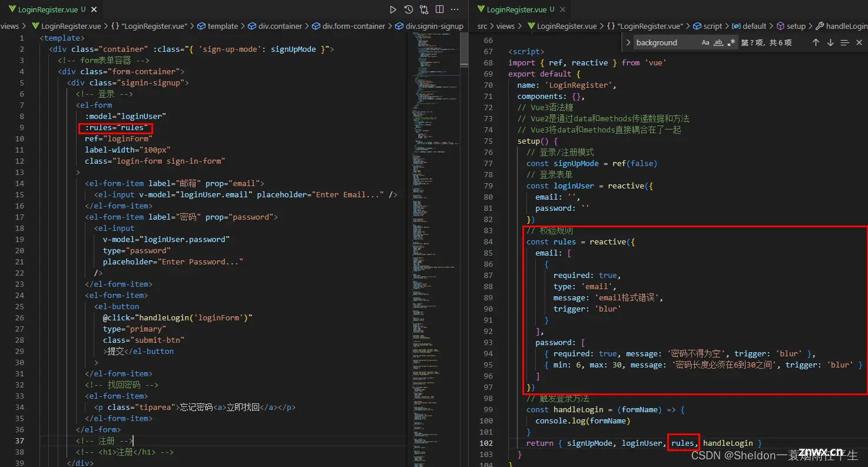
Task: Click the '<!-- form表单容器 -->' comment
Action: click(104, 60)
